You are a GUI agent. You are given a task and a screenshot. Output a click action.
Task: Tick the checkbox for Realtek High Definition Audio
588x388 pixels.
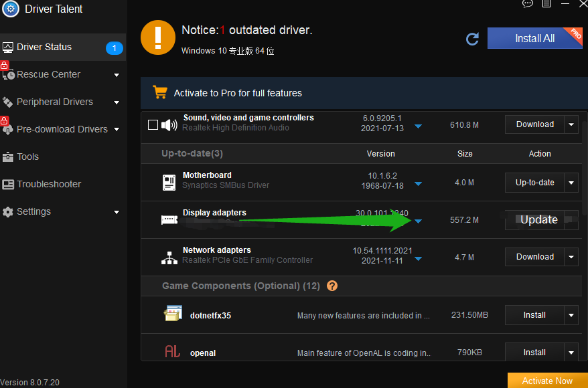click(153, 124)
